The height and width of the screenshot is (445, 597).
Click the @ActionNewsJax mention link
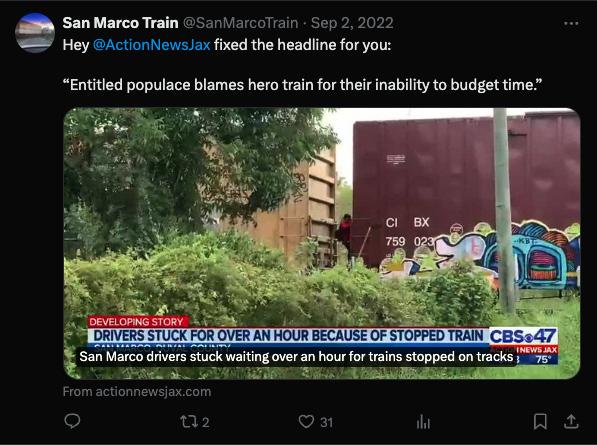click(x=151, y=45)
